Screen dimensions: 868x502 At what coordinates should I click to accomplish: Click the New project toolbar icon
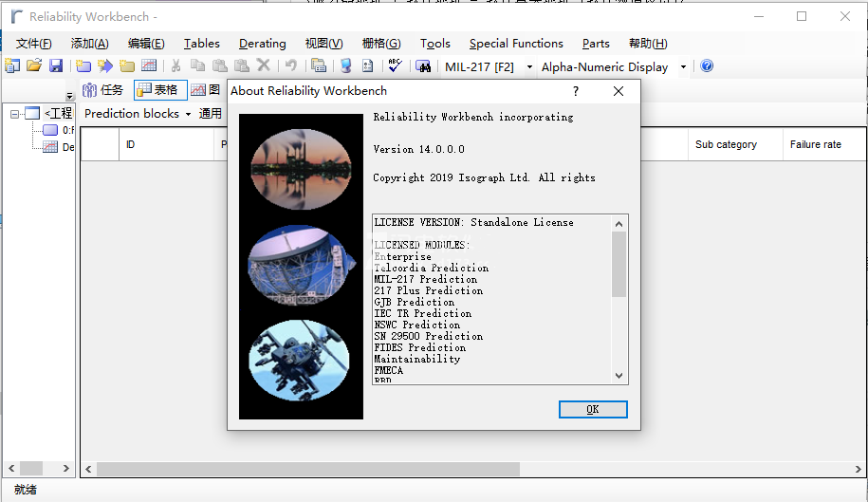12,65
